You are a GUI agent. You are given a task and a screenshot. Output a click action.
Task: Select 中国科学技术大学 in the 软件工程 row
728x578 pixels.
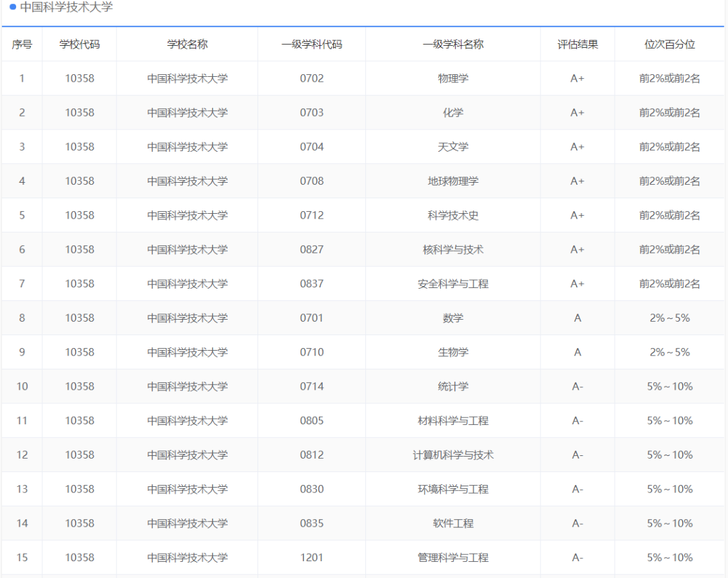(187, 523)
